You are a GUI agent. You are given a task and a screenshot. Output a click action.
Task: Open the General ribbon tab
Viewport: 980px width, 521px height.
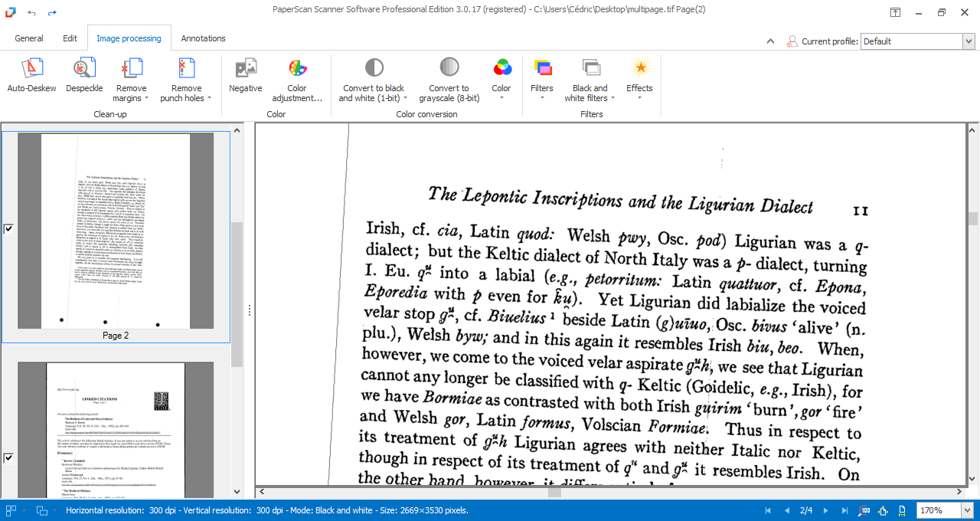[29, 38]
